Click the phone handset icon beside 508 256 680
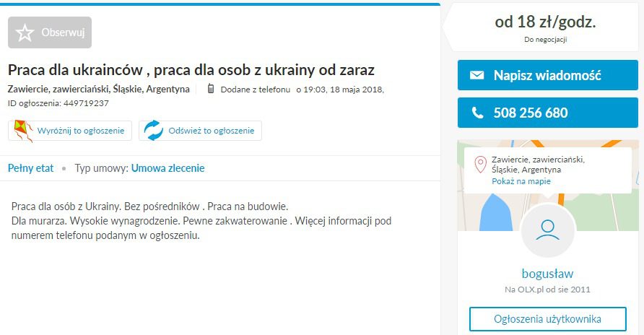This screenshot has width=644, height=335. click(x=477, y=113)
